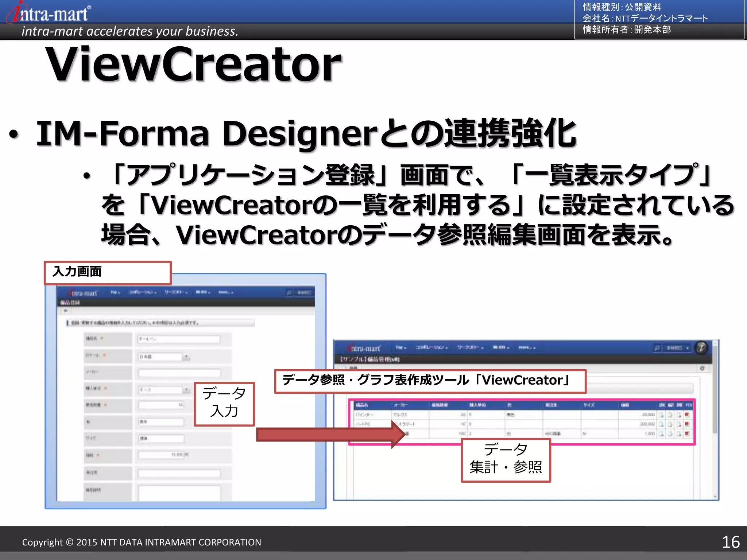
Task: Click the search magnifier in the ViewCreator header
Action: pos(657,348)
